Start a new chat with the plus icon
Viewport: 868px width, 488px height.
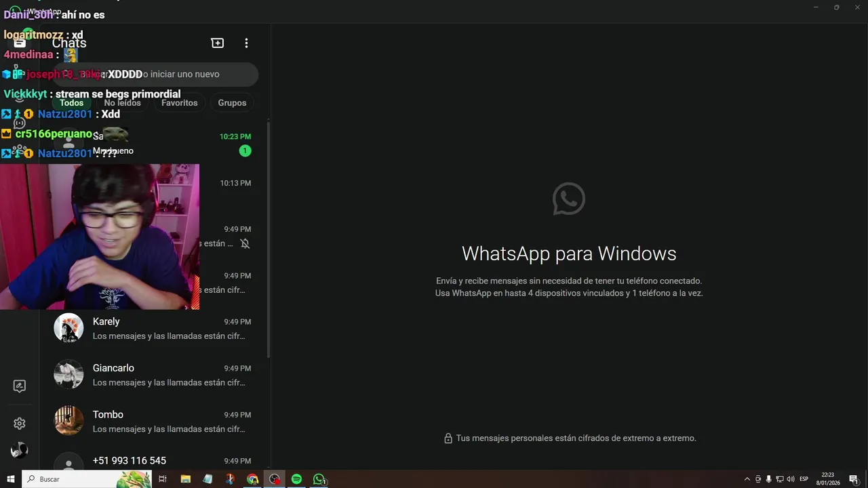[x=218, y=43]
